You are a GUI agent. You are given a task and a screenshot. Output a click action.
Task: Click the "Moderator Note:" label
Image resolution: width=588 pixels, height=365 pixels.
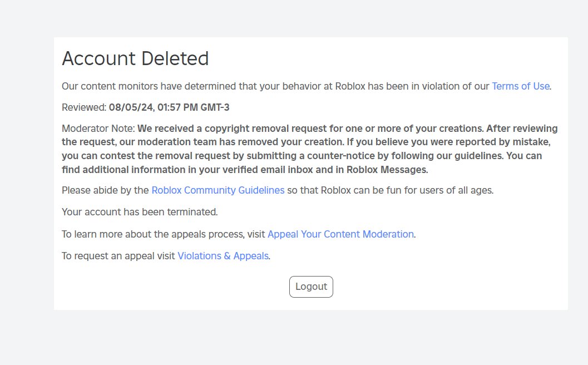click(98, 129)
